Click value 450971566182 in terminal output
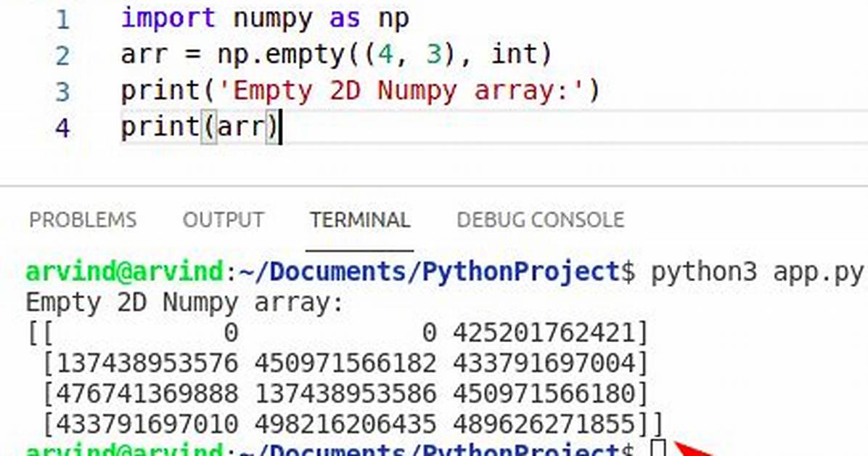 click(345, 364)
